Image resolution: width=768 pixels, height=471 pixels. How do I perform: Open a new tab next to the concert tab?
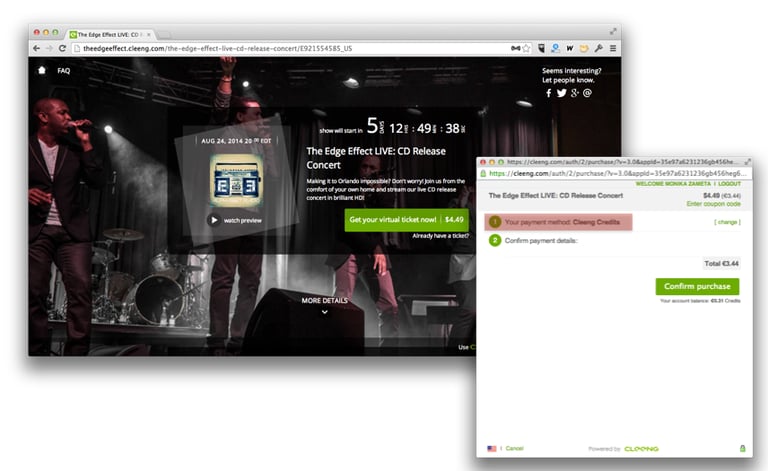(x=164, y=35)
